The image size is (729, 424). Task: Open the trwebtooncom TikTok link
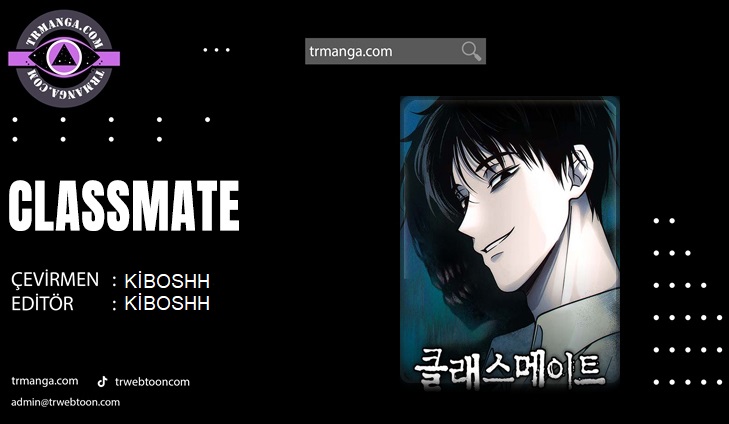click(152, 382)
